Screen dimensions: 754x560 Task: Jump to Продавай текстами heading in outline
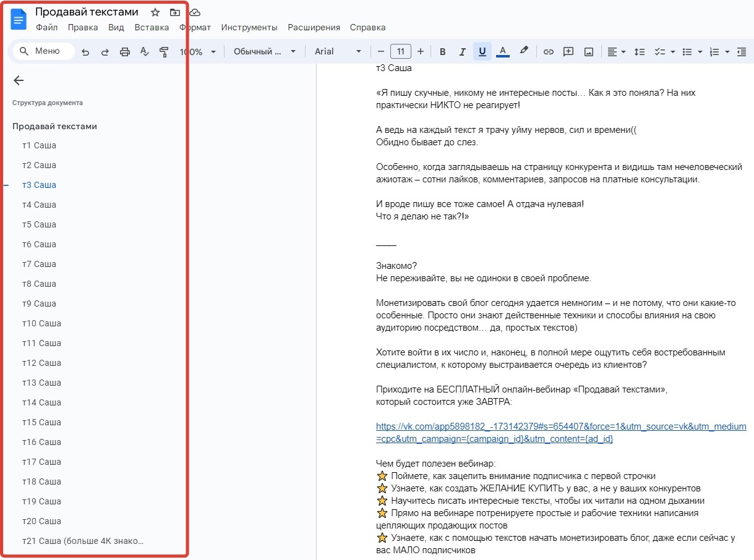point(54,126)
